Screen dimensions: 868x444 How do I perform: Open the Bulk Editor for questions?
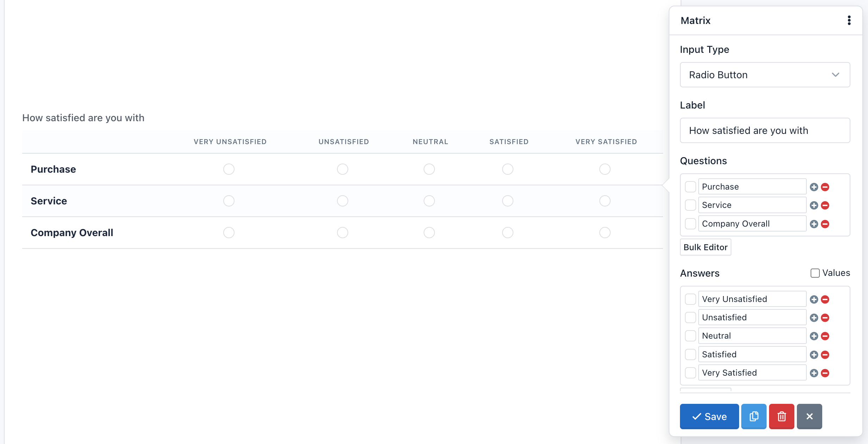706,246
